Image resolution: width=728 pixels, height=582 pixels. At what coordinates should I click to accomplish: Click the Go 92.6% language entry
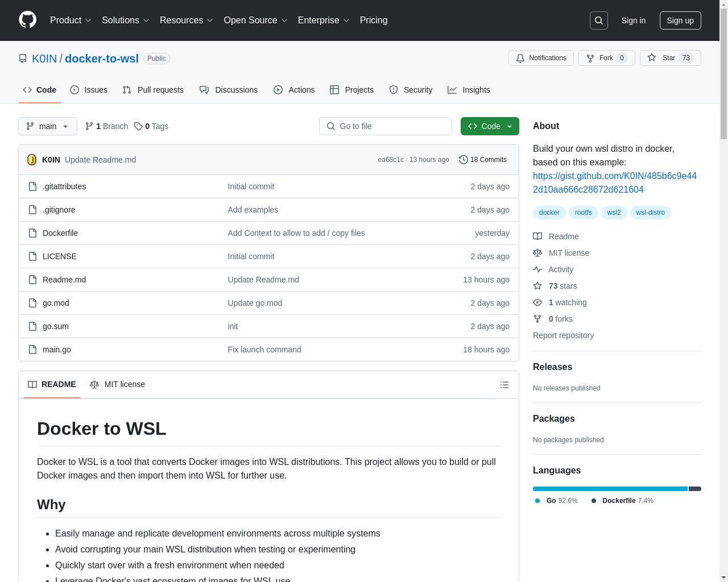(x=556, y=501)
